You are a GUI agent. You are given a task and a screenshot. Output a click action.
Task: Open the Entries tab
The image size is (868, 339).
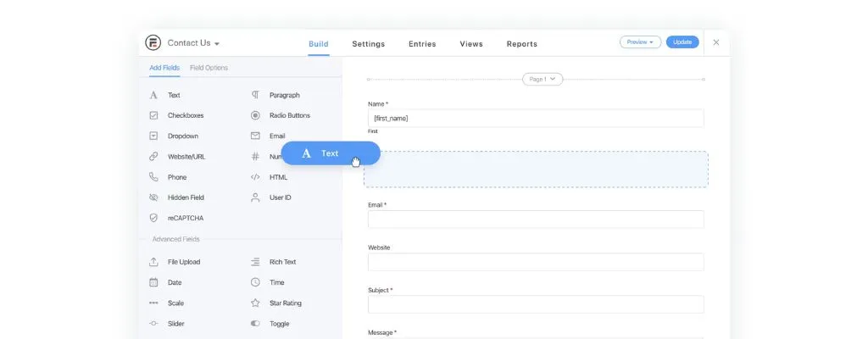[x=422, y=44]
